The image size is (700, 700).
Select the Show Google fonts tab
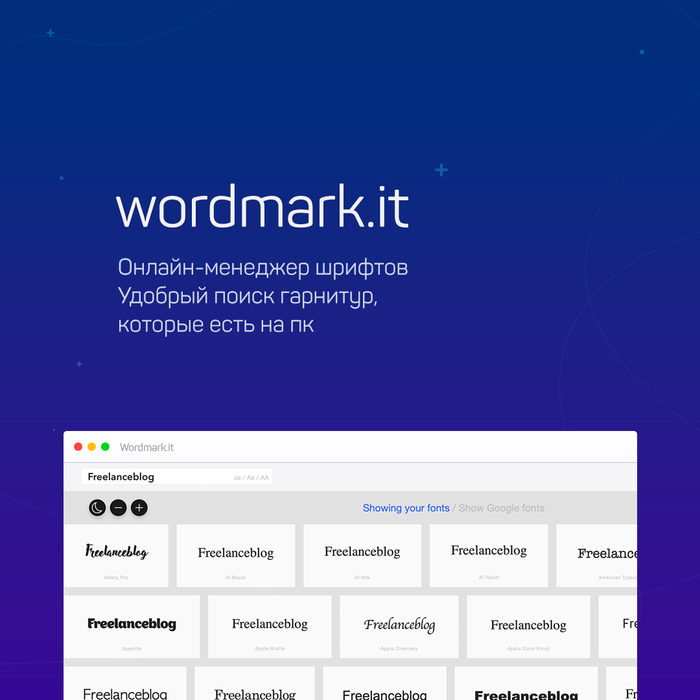click(x=501, y=508)
